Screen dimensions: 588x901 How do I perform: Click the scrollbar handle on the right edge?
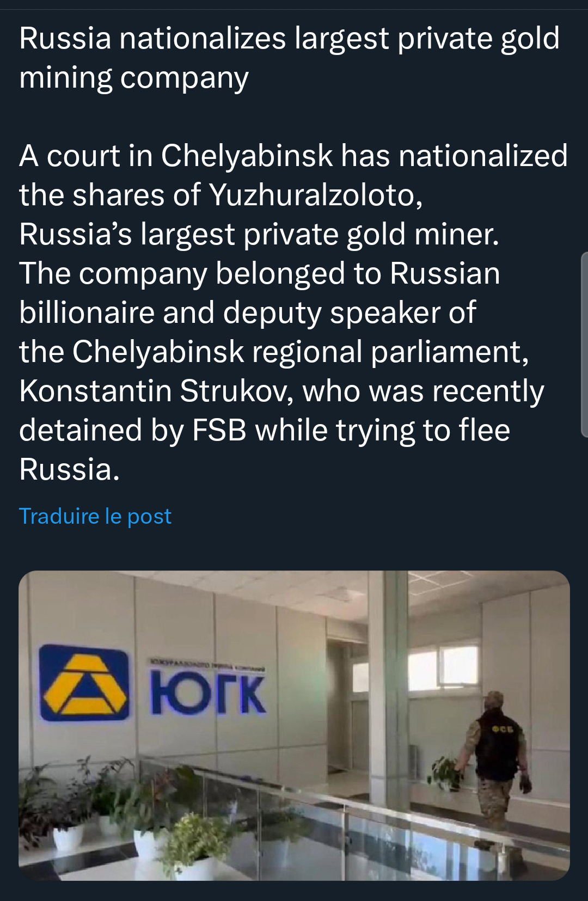(585, 348)
